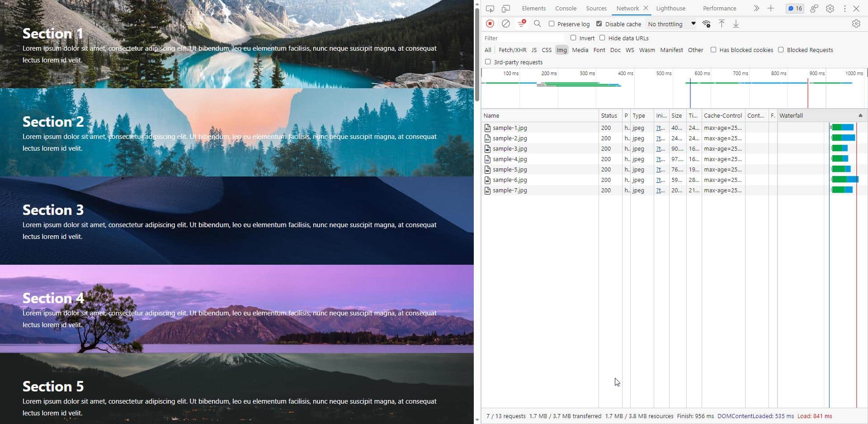This screenshot has width=868, height=424.
Task: Switch to the Console tab
Action: 566,8
